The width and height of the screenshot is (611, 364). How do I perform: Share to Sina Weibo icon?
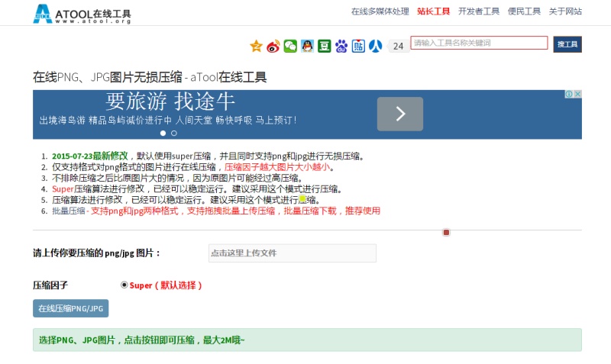pos(273,46)
